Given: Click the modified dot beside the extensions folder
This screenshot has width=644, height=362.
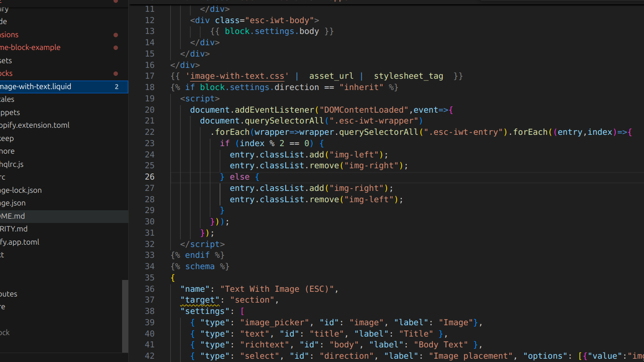Looking at the screenshot, I should pos(116,35).
